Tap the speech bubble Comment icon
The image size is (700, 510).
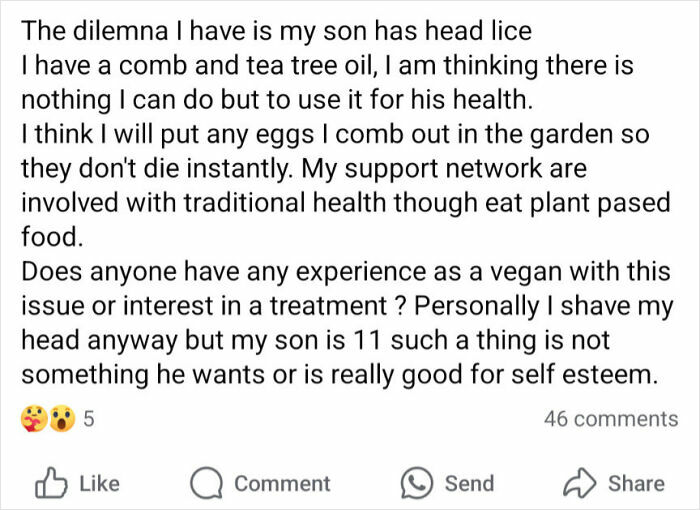[208, 482]
